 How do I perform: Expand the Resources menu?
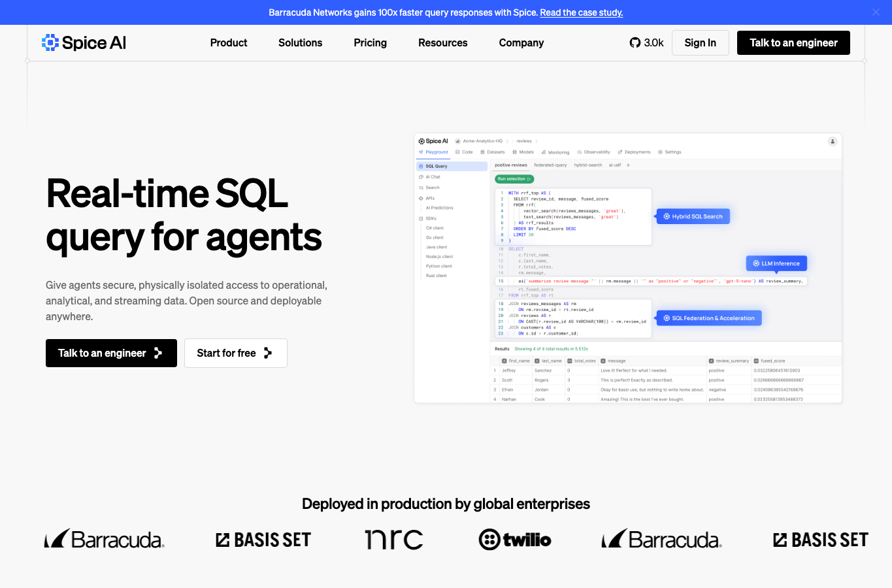(442, 42)
